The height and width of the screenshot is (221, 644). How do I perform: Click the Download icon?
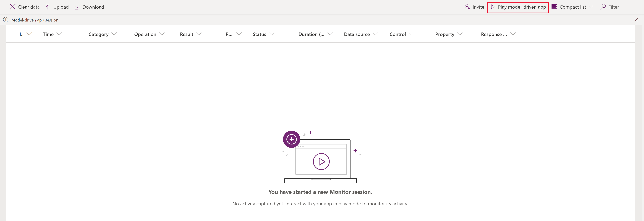(x=77, y=7)
